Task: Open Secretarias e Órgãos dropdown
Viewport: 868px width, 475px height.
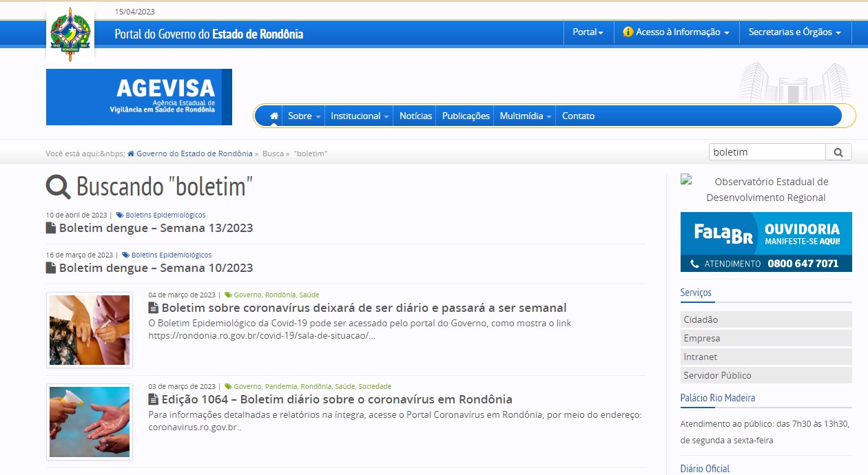Action: tap(794, 32)
